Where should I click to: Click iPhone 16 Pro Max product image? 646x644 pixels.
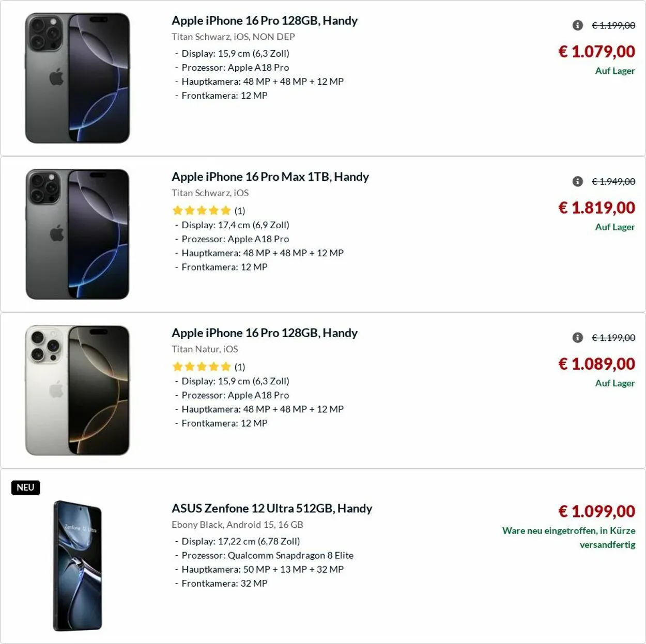[x=78, y=234]
